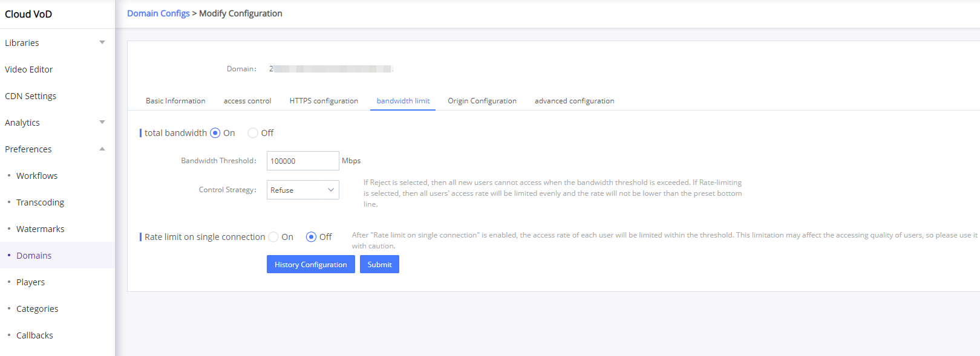Screen dimensions: 980x356
Task: Click the Mbps unit label
Action: (351, 161)
